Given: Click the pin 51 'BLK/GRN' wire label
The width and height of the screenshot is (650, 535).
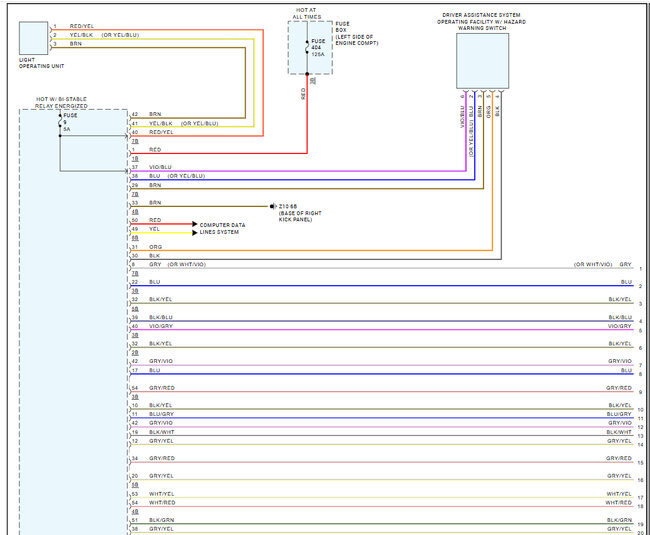Looking at the screenshot, I should coord(162,520).
